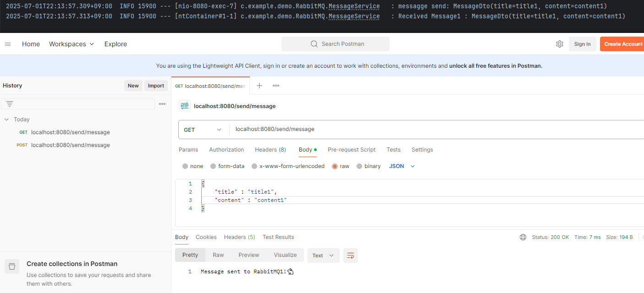Open the JSON body format dropdown
The image size is (644, 293).
coord(402,166)
